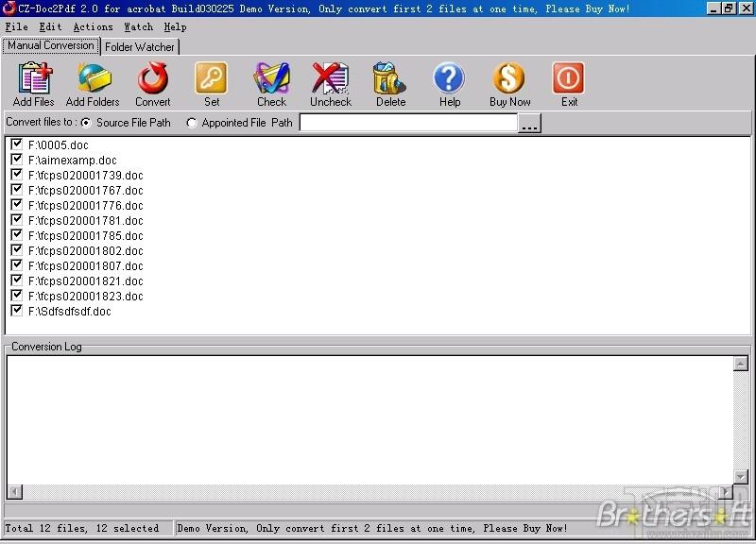Uncheck the F:\0005.doc checkbox
756x544 pixels.
point(16,144)
